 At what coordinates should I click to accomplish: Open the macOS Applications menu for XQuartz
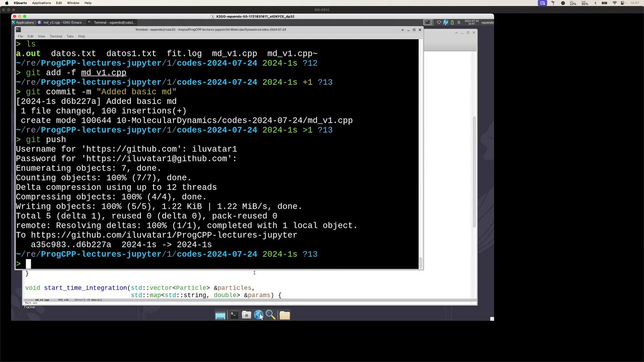[41, 3]
